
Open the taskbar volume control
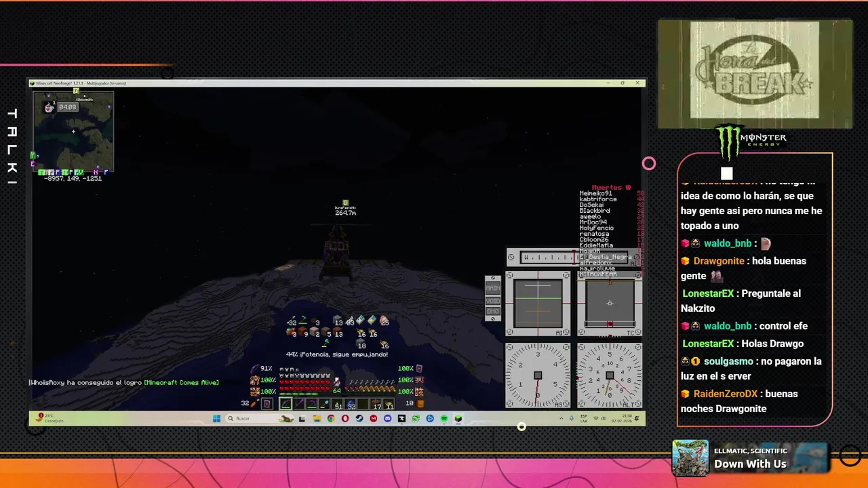click(604, 418)
